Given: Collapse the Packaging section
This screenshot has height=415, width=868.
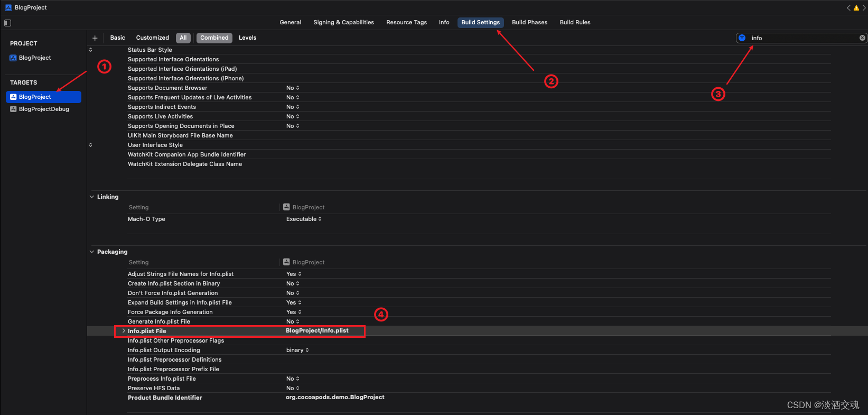Looking at the screenshot, I should (x=92, y=252).
